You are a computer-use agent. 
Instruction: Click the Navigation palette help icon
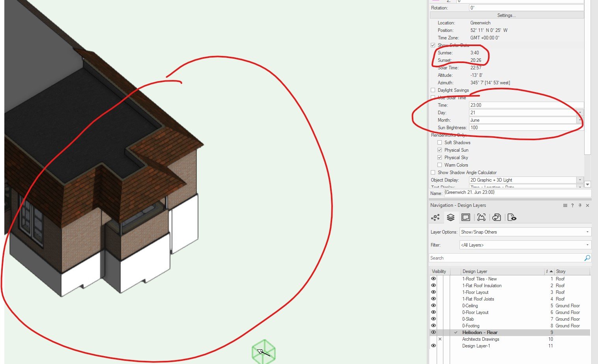tap(572, 206)
